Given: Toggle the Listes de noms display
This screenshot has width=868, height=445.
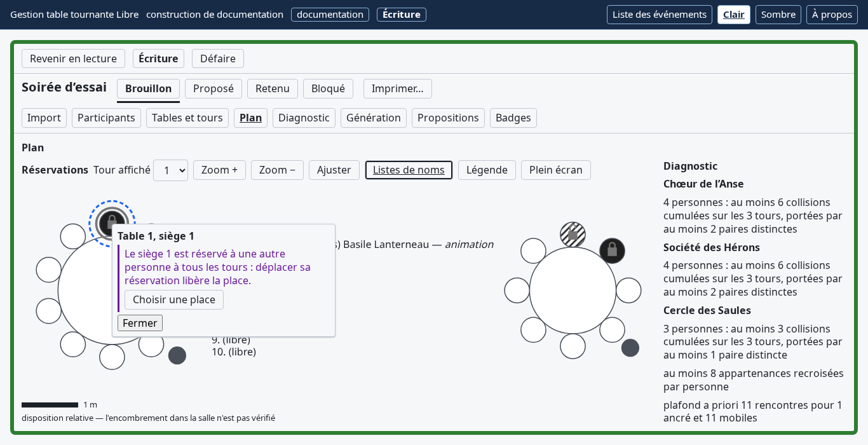Looking at the screenshot, I should coord(409,170).
